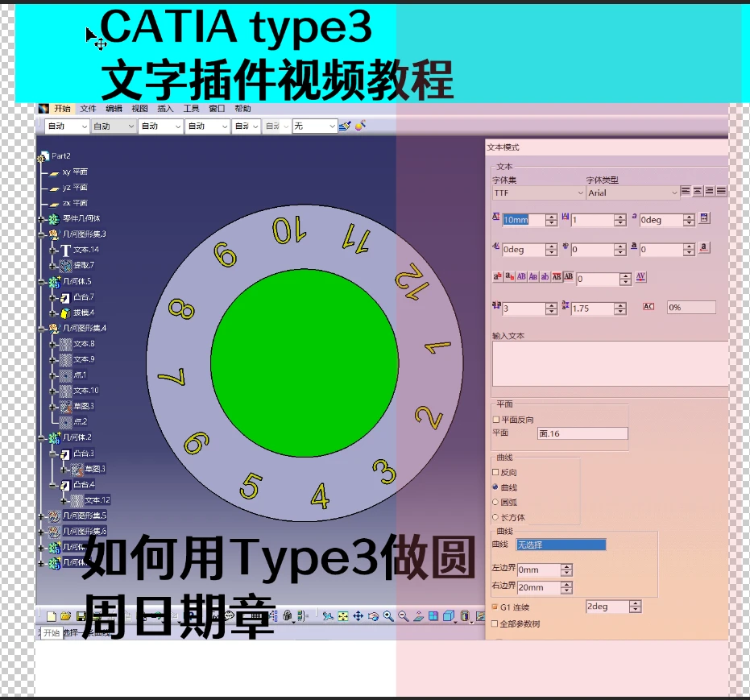Collapse the 几何图形集.3 tree node
This screenshot has width=750, height=700.
[42, 234]
